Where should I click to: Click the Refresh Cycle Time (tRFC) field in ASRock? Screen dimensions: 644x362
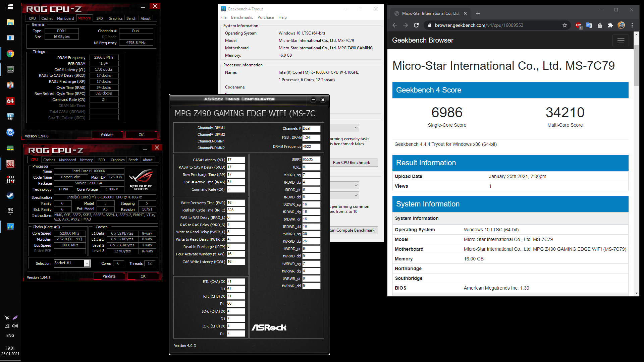[236, 210]
